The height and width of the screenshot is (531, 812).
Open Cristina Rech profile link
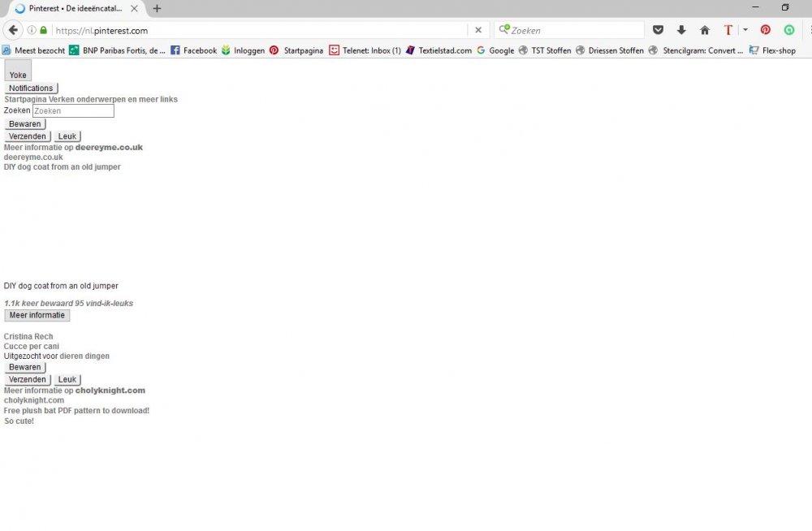pos(28,336)
